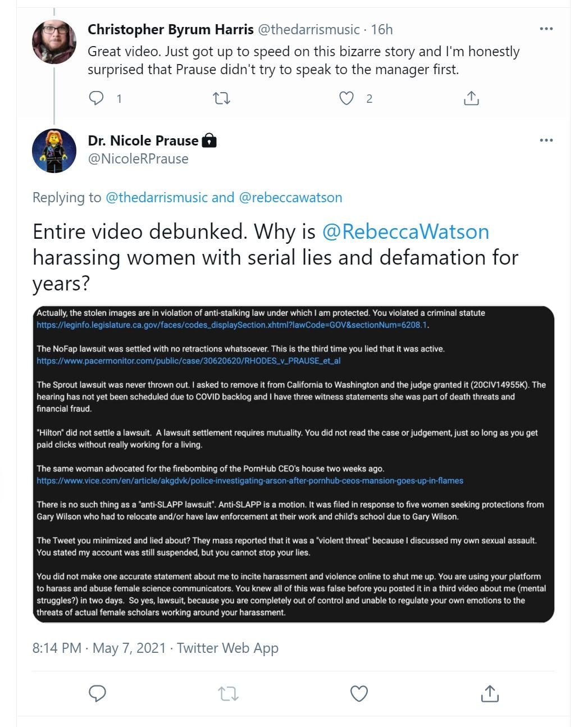Click the @NicoleRPrause handle
The image size is (588, 727).
(138, 159)
